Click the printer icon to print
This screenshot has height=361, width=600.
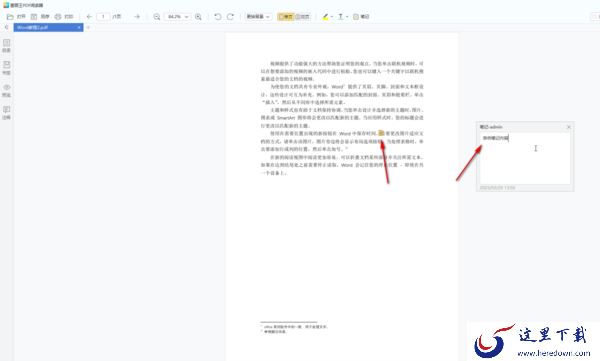pyautogui.click(x=58, y=16)
